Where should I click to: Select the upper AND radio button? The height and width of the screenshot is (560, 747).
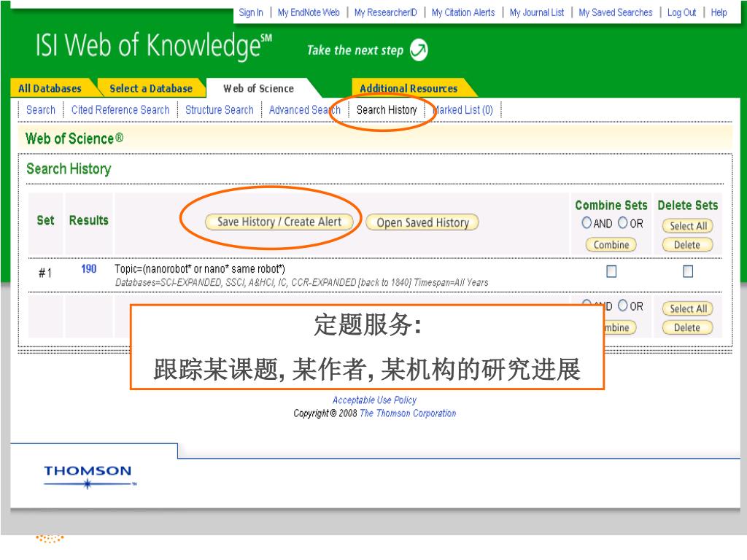tap(587, 222)
